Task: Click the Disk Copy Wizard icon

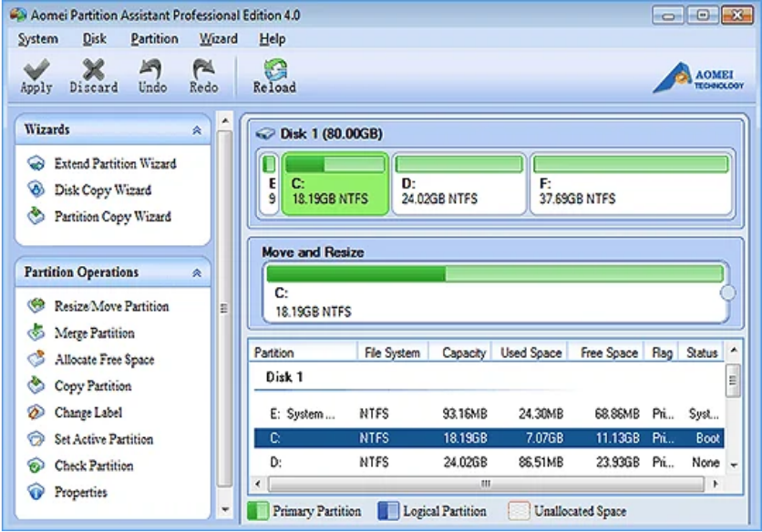Action: pos(36,189)
